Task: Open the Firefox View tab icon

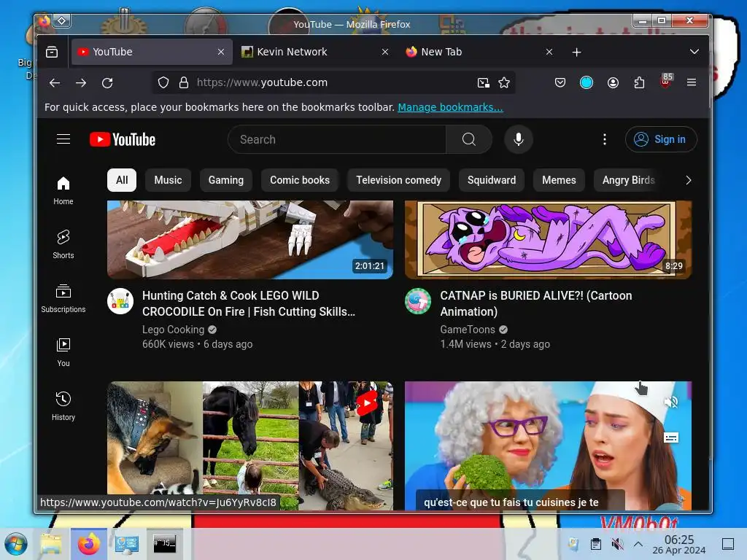Action: pos(52,52)
